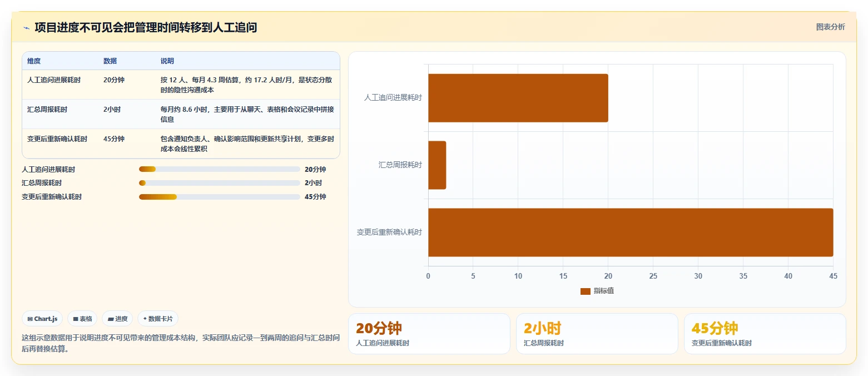Image resolution: width=868 pixels, height=376 pixels.
Task: Select the 数据卡片 tag chip
Action: (x=158, y=319)
